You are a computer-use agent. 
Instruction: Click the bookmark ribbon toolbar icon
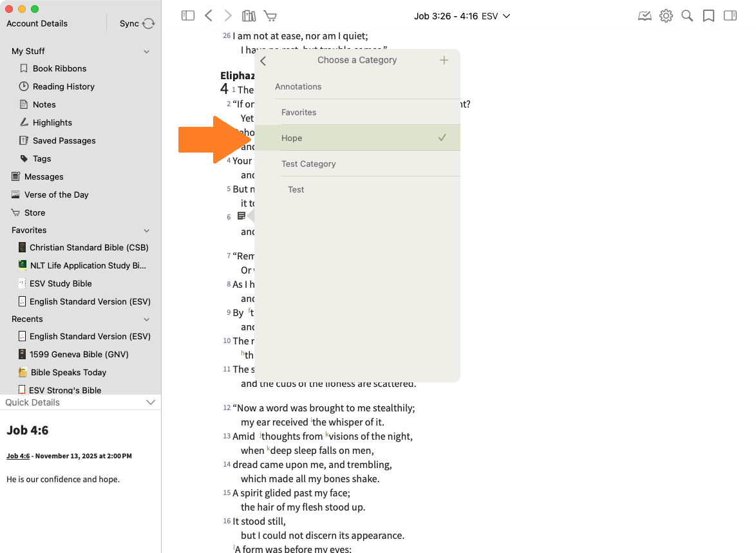tap(708, 15)
